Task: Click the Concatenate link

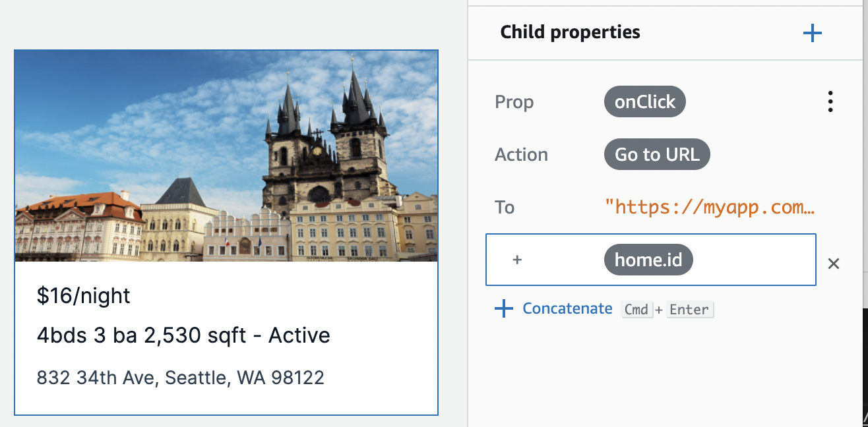Action: pos(567,308)
